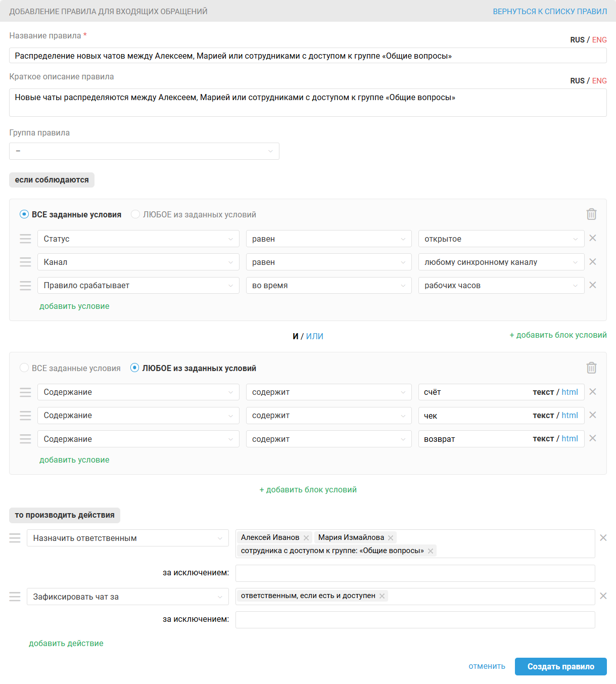This screenshot has width=616, height=684.
Task: Select ВСЕ заданные условия in first block
Action: (x=24, y=214)
